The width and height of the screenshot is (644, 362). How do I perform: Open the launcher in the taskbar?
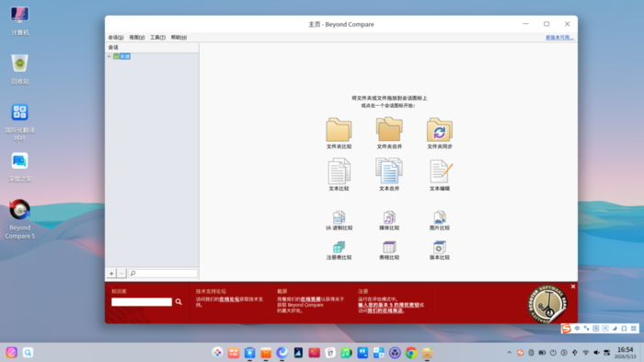[x=11, y=353]
